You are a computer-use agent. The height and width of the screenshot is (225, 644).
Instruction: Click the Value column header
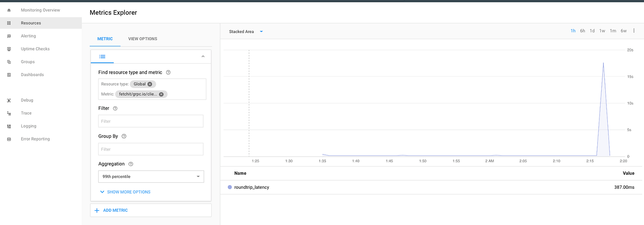[628, 173]
